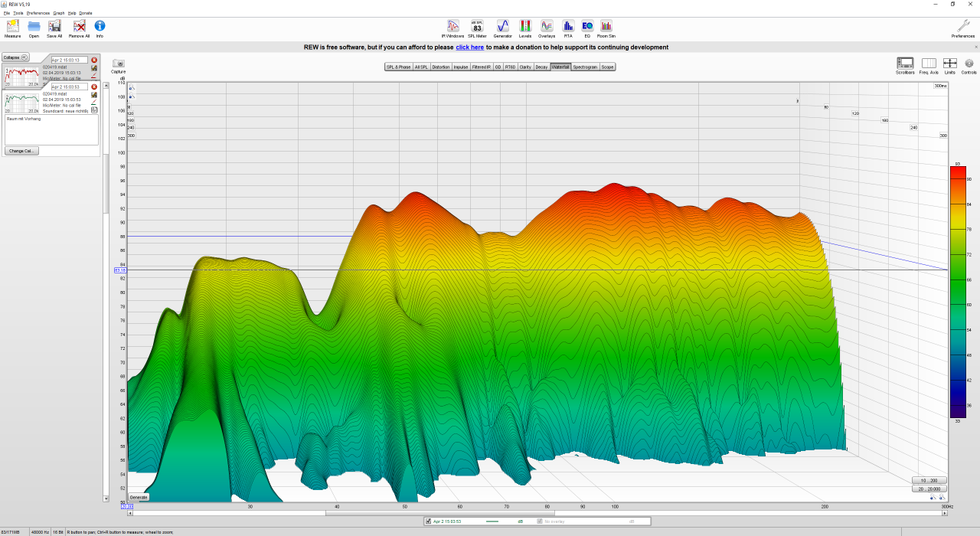The image size is (980, 536).
Task: Open the Help menu
Action: [72, 13]
